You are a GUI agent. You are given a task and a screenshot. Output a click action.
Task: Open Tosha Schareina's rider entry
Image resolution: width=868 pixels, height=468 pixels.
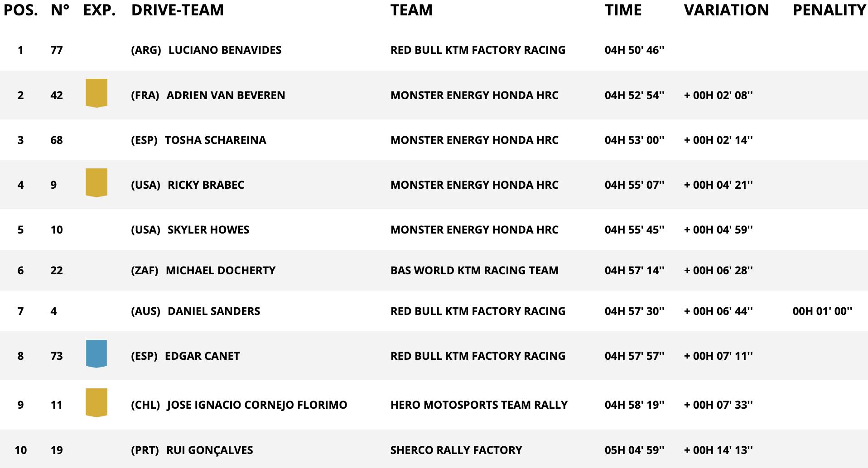(x=215, y=140)
